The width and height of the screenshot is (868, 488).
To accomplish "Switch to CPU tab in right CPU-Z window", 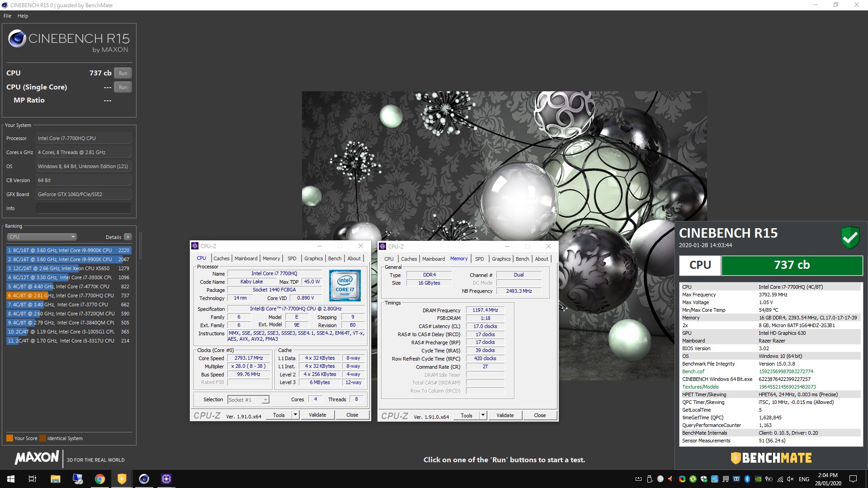I will tap(389, 259).
